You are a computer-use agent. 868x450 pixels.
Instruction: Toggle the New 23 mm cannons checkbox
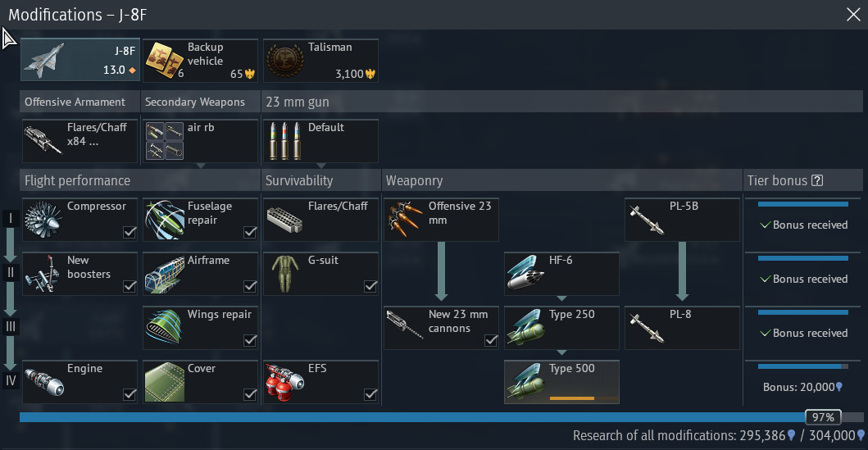pyautogui.click(x=491, y=340)
